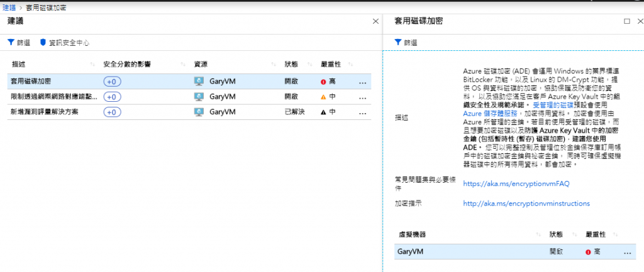
Task: Close the 建議 panel
Action: (x=375, y=21)
